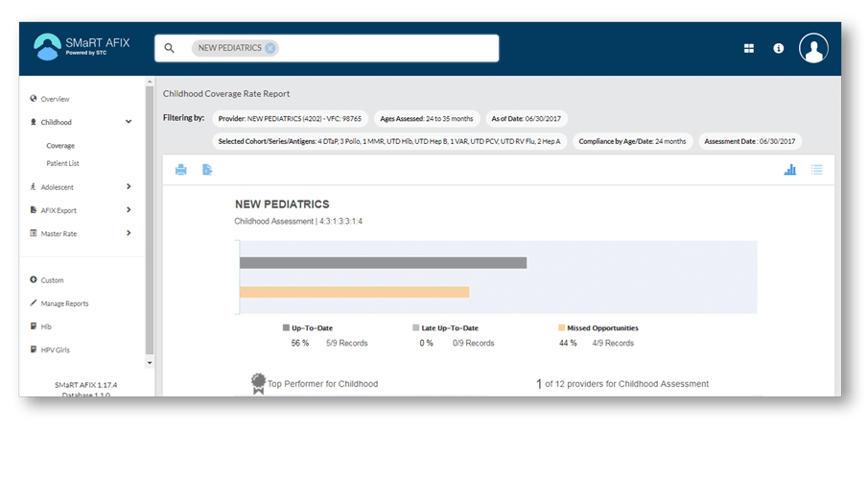This screenshot has height=480, width=868.
Task: Click the Up-To-Date legend gray swatch
Action: pyautogui.click(x=286, y=328)
